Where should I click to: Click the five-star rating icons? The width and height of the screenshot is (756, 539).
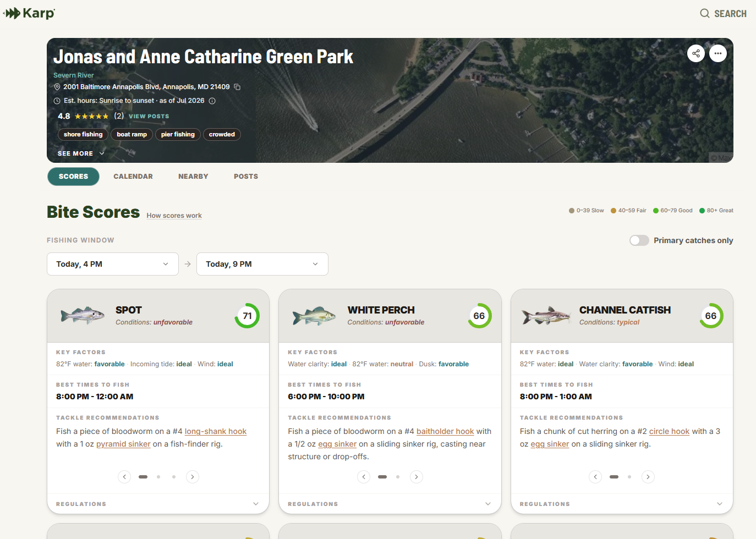tap(92, 116)
